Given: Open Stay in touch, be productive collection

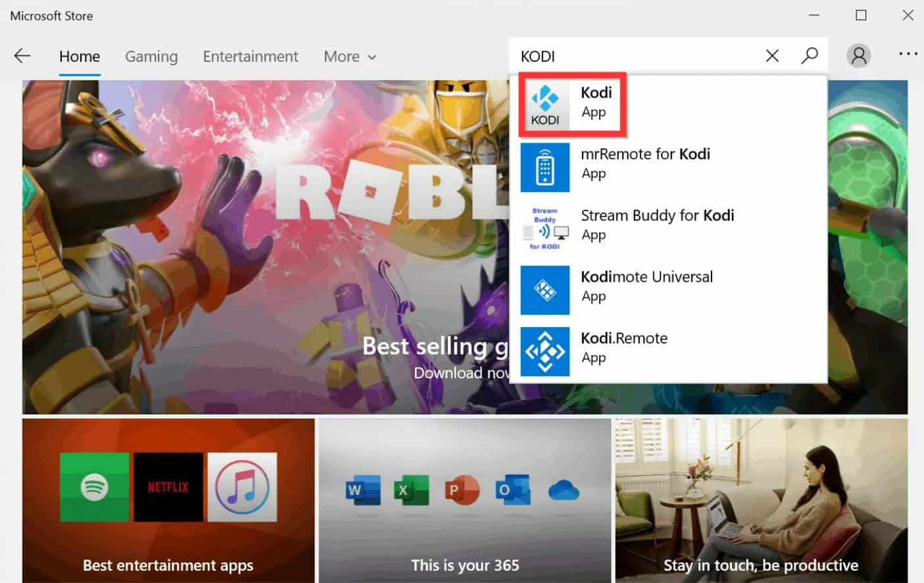Looking at the screenshot, I should coord(762,501).
